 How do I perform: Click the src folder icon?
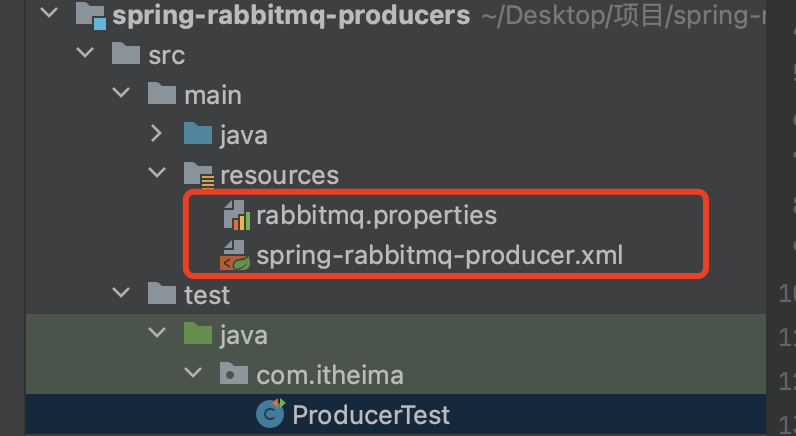[x=127, y=55]
